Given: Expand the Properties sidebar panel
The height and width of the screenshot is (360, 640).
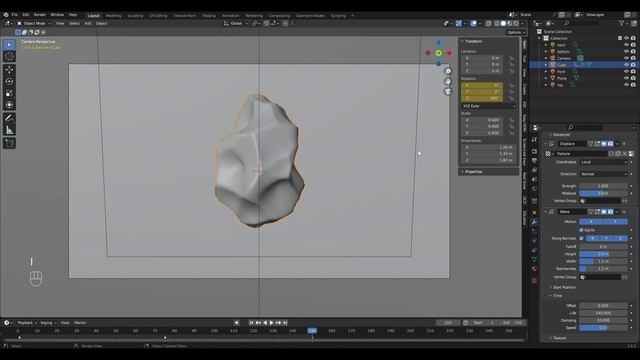Looking at the screenshot, I should [472, 172].
